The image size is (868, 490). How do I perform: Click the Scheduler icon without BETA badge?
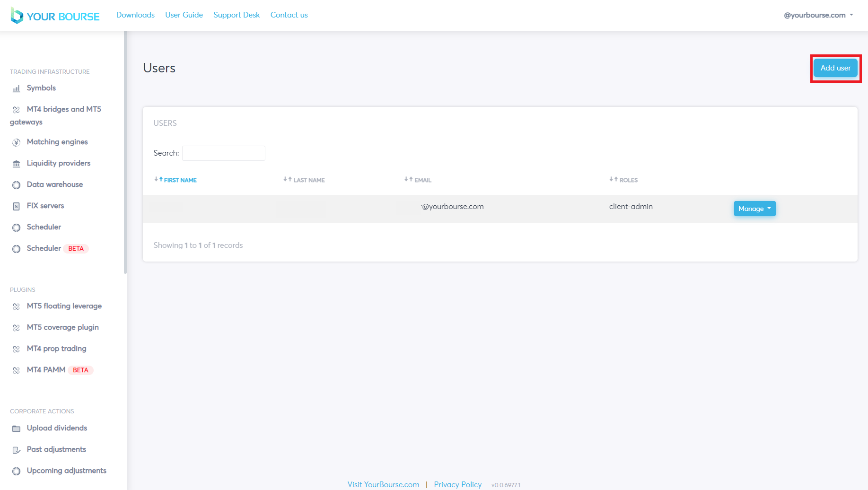pyautogui.click(x=17, y=227)
